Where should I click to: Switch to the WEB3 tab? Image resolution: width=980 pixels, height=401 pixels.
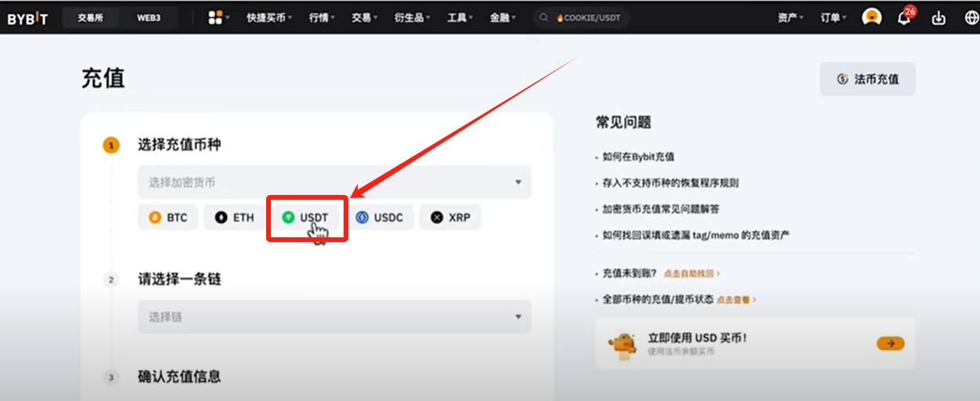[x=149, y=18]
